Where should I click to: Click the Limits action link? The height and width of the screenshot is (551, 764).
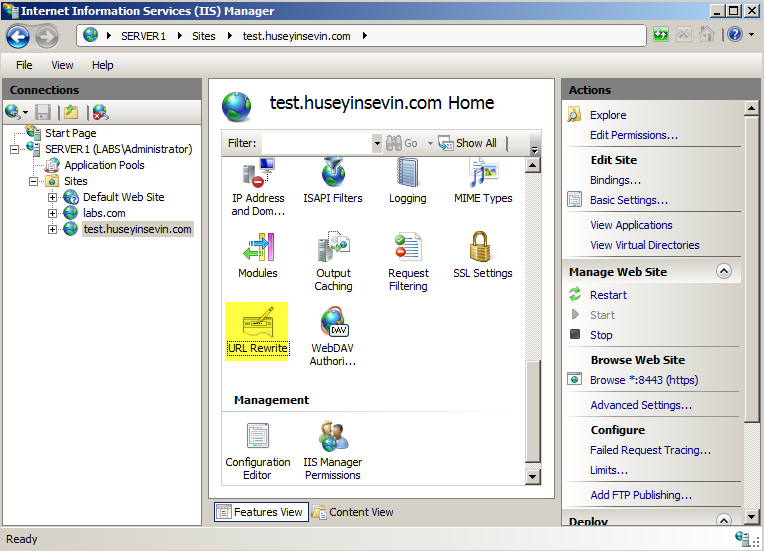pos(609,470)
